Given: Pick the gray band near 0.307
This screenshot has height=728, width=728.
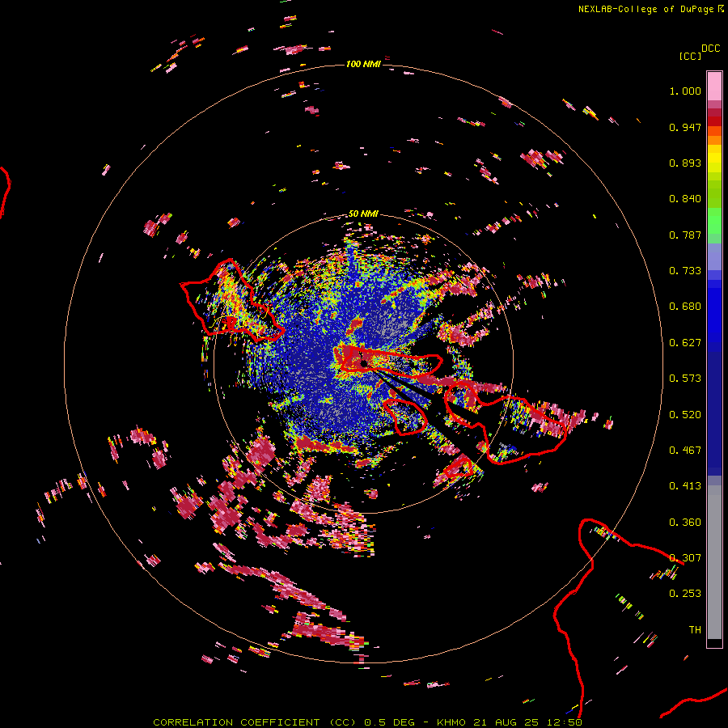Looking at the screenshot, I should [x=714, y=562].
